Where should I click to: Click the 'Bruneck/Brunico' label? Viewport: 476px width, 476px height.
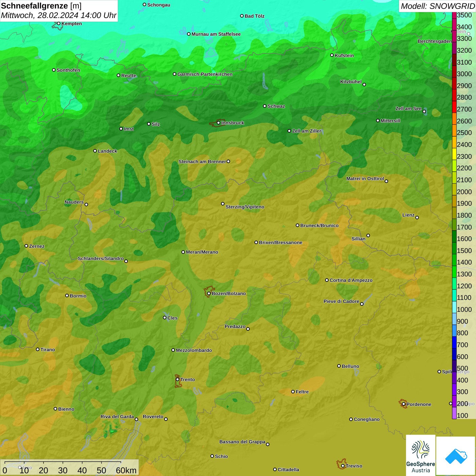(x=319, y=225)
